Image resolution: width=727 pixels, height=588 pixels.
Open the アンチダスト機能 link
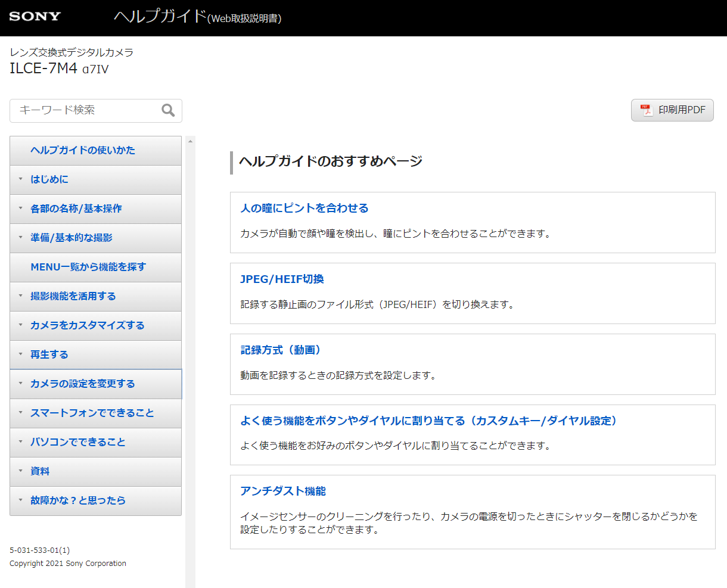(283, 491)
